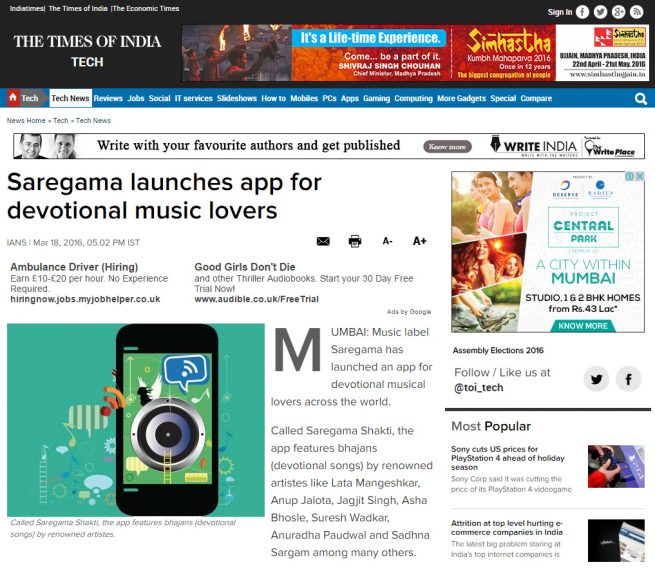Close the Central Park ad with X
This screenshot has width=655, height=569.
(x=640, y=177)
